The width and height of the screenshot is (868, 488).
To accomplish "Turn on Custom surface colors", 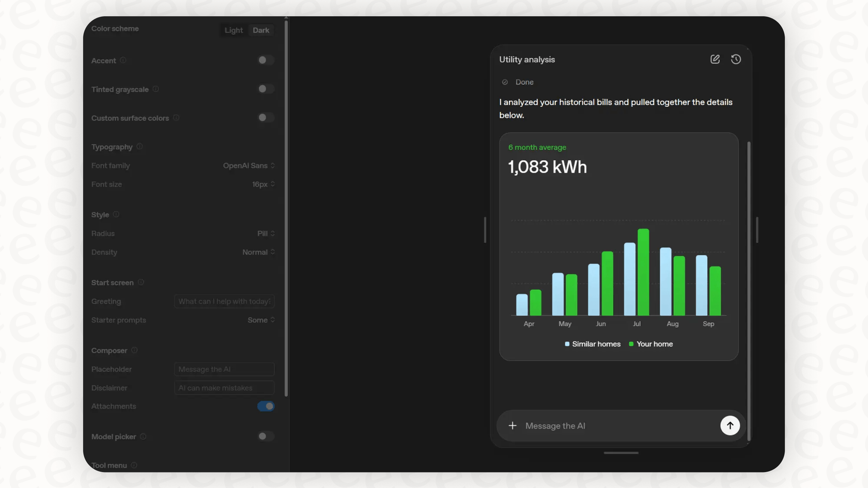I will click(266, 117).
